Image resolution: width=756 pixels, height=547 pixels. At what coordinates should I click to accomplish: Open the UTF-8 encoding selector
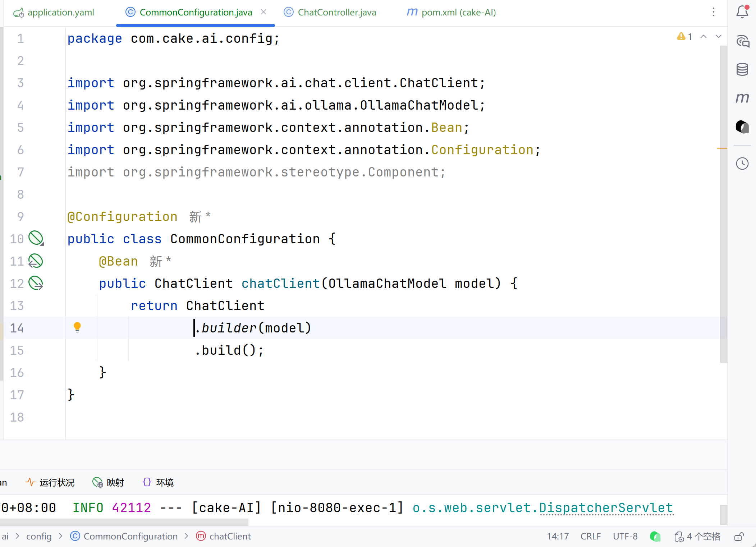click(x=625, y=537)
